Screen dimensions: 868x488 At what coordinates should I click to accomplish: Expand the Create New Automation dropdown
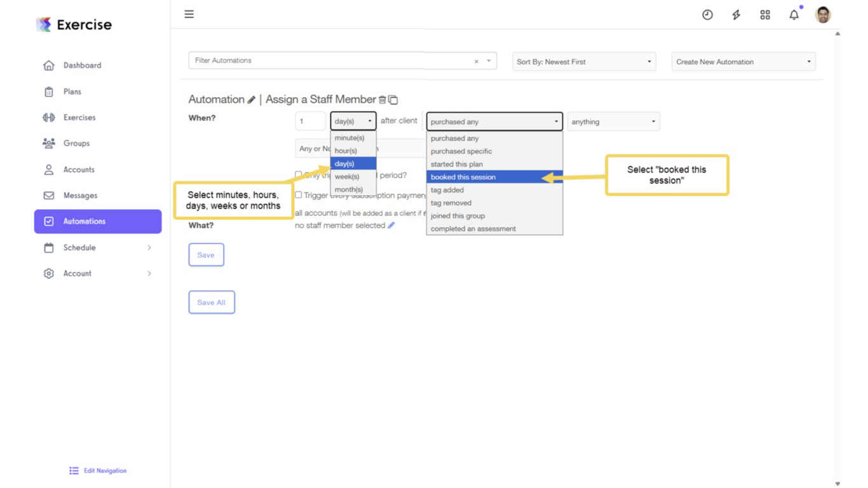click(x=742, y=61)
